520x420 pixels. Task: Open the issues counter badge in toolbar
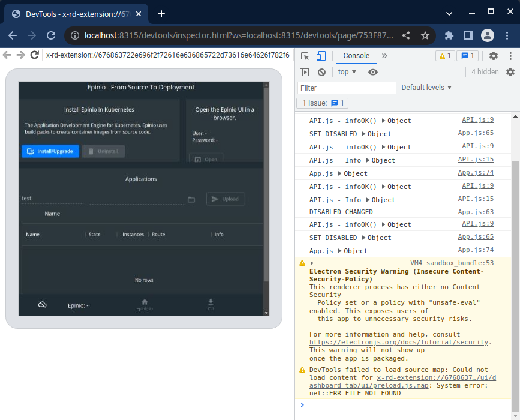468,56
